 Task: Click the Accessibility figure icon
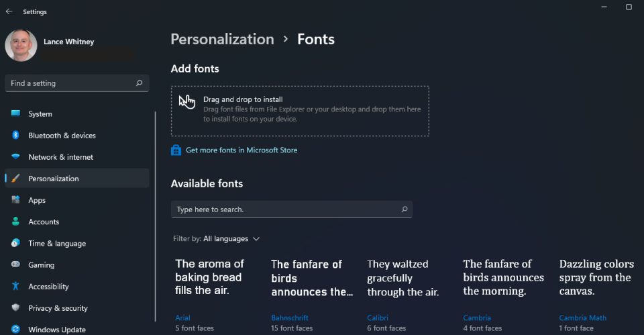pyautogui.click(x=15, y=286)
